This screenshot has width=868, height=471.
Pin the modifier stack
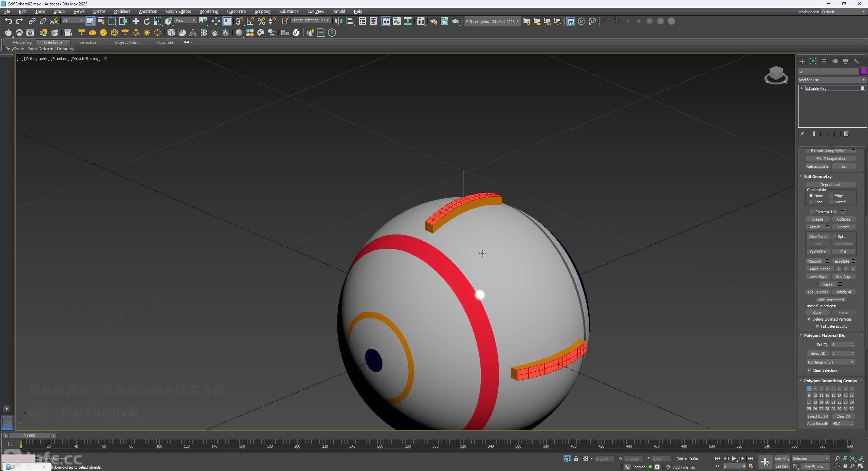(802, 134)
